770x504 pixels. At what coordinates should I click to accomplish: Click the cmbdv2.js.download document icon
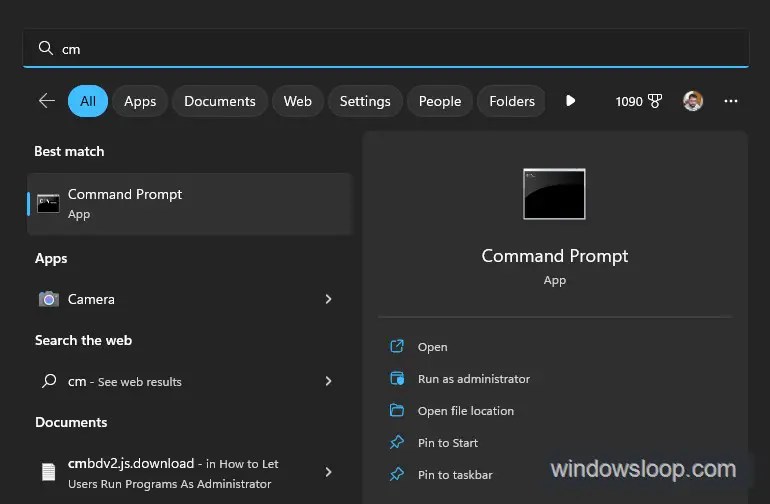coord(48,472)
